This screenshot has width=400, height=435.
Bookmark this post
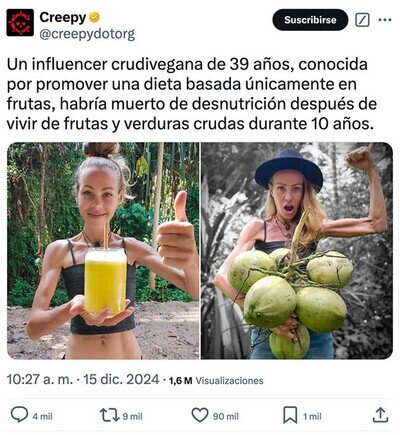point(290,415)
